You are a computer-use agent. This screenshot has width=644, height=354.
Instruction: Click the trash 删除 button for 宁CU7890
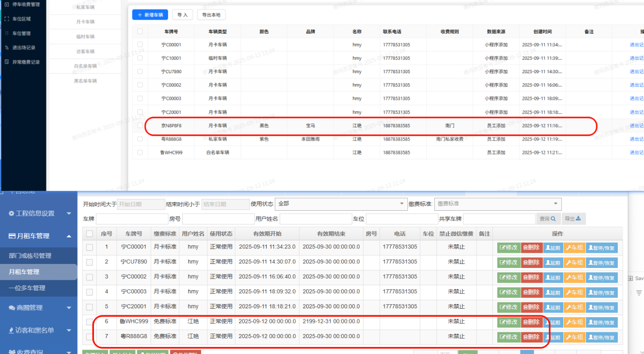click(x=531, y=263)
